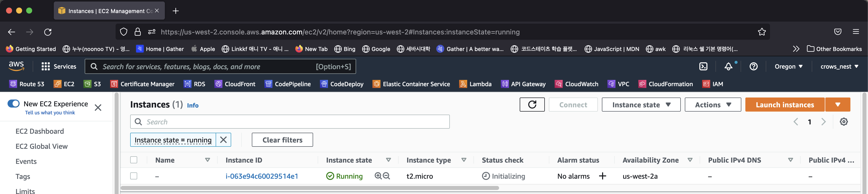Screen dimensions: 868x194
Task: Focus the AWS services search box
Action: [x=220, y=66]
